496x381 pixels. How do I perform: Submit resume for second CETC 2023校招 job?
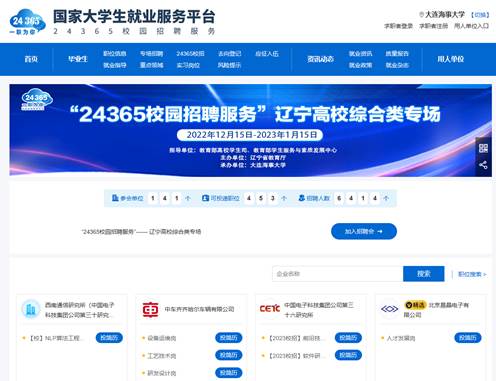point(348,355)
